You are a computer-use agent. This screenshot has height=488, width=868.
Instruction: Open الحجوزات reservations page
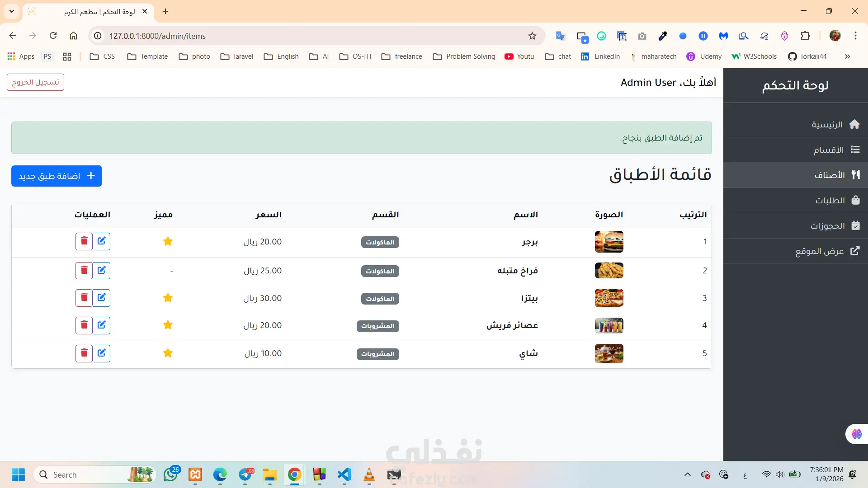827,226
